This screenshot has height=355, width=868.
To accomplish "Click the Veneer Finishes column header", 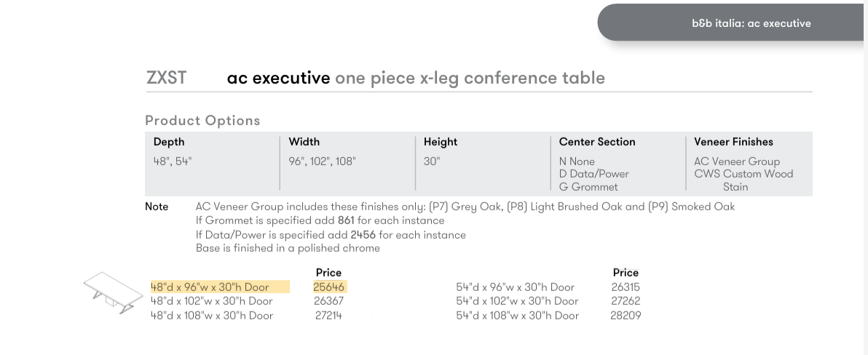I will (733, 142).
